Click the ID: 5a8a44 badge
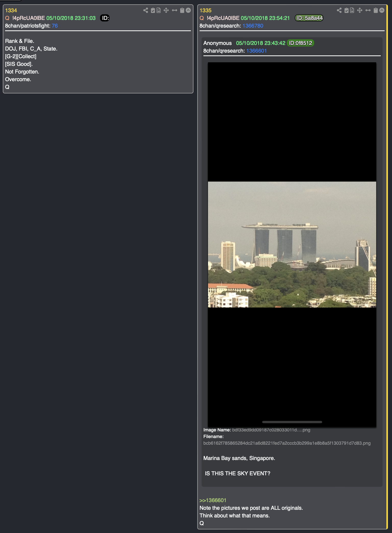 pos(309,18)
